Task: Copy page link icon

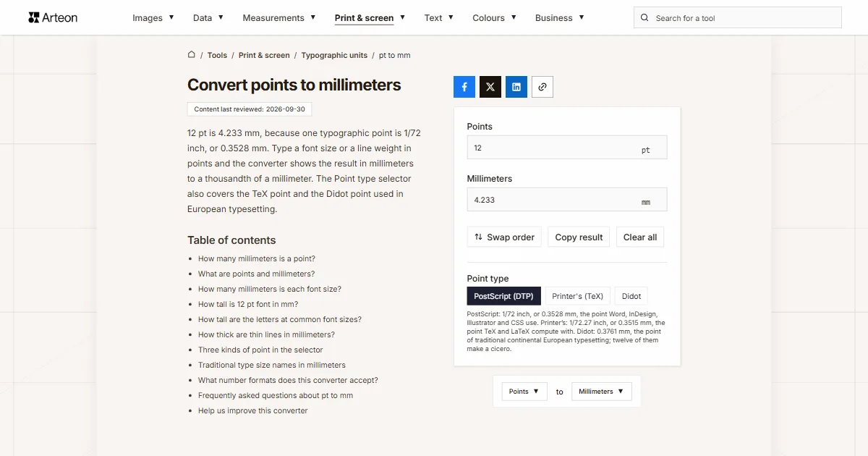Action: (x=542, y=87)
